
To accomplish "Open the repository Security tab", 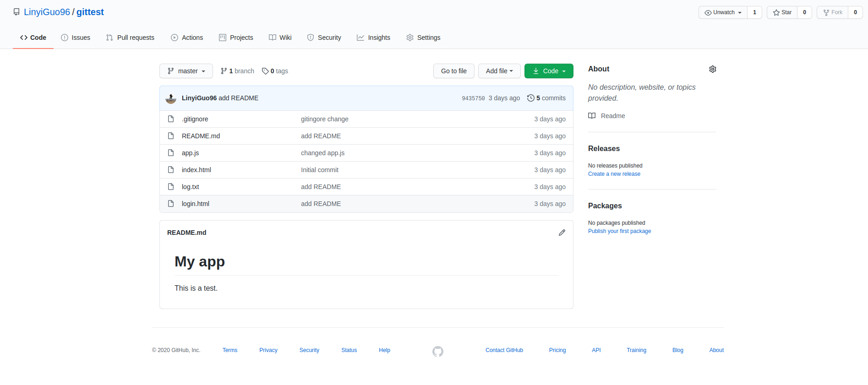I will pos(324,38).
